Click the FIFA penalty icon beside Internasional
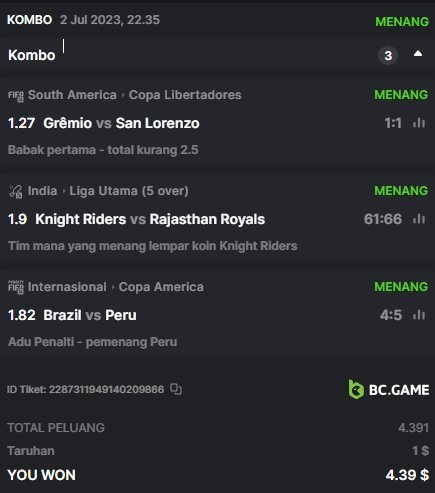The width and height of the screenshot is (435, 493). click(x=16, y=287)
